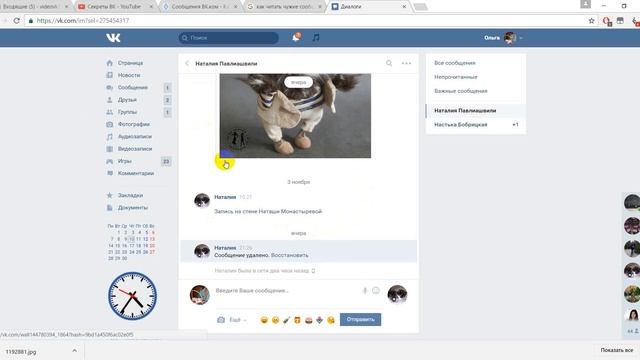The image size is (640, 360).
Task: Click Наталия's avatar on 3 ноября message
Action: pos(202,200)
